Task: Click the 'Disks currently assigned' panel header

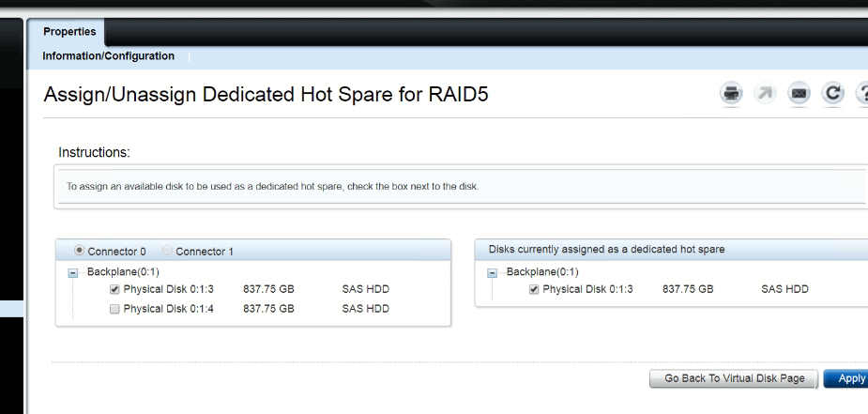Action: coord(606,250)
